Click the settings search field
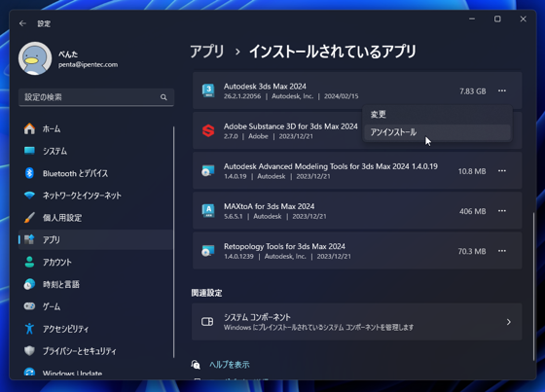This screenshot has height=392, width=545. [96, 97]
